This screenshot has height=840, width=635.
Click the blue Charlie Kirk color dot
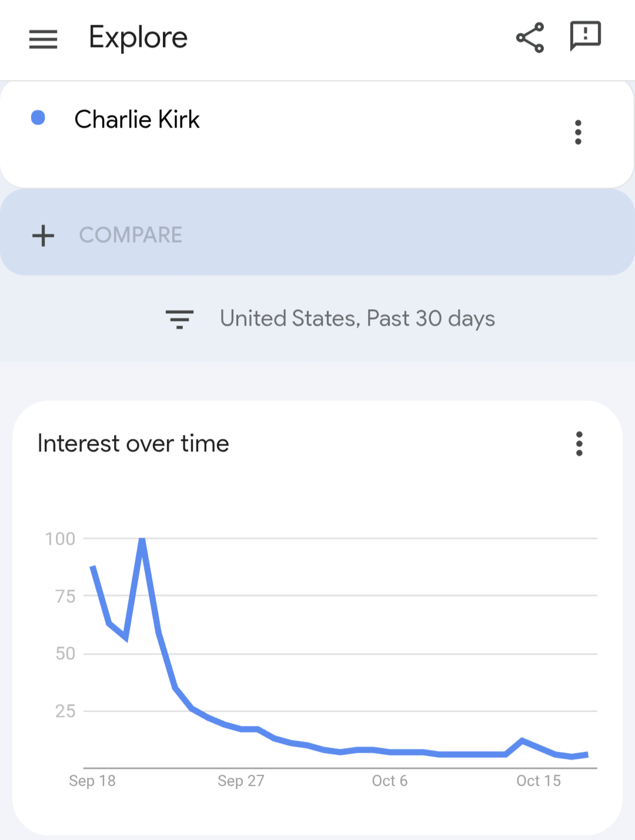click(38, 118)
